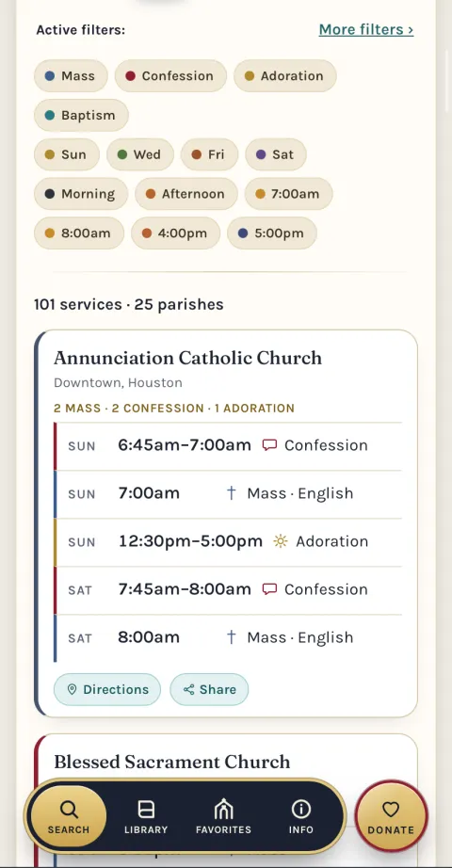Remove the Mass filter chip
452x868 pixels.
tap(71, 76)
